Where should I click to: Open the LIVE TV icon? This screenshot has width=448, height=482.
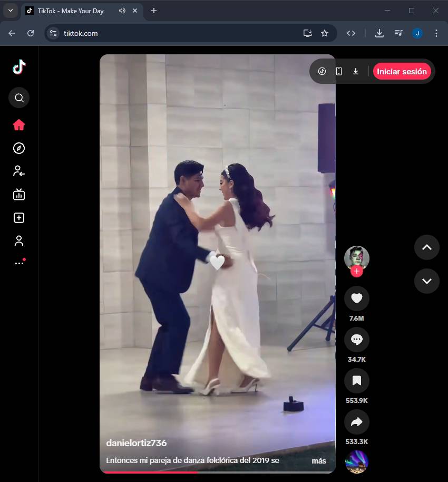[x=19, y=195]
